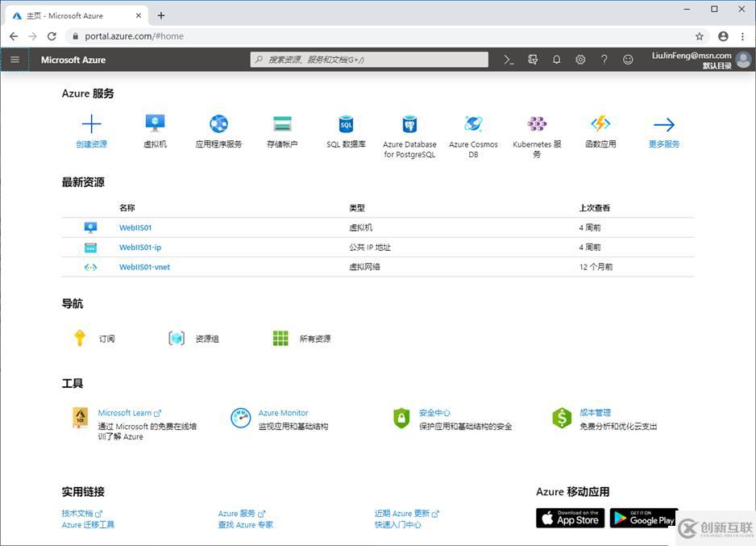Viewport: 756px width, 546px height.
Task: Click the 安全中心 shield icon
Action: pos(401,418)
